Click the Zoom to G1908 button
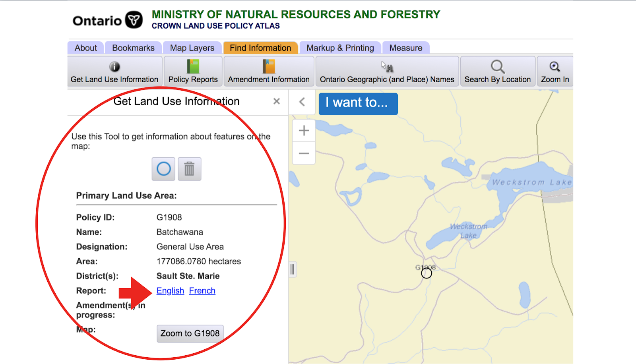Image resolution: width=636 pixels, height=364 pixels. (190, 333)
